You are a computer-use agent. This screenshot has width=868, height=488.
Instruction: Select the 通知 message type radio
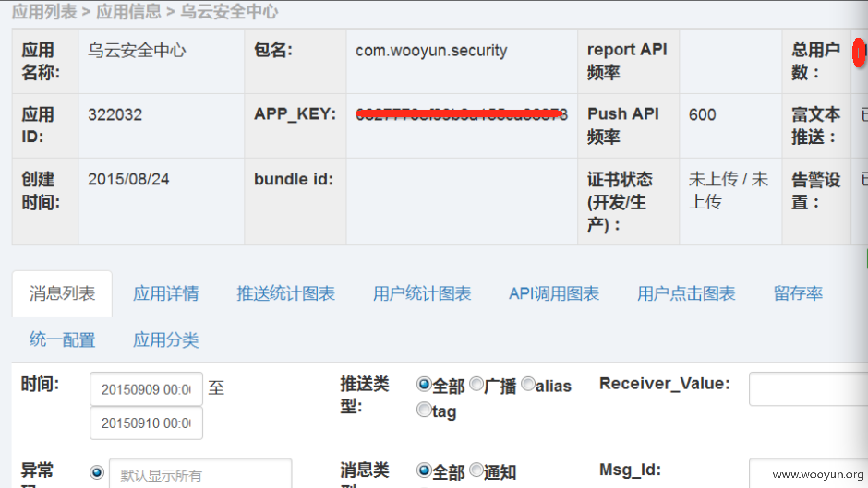point(476,470)
